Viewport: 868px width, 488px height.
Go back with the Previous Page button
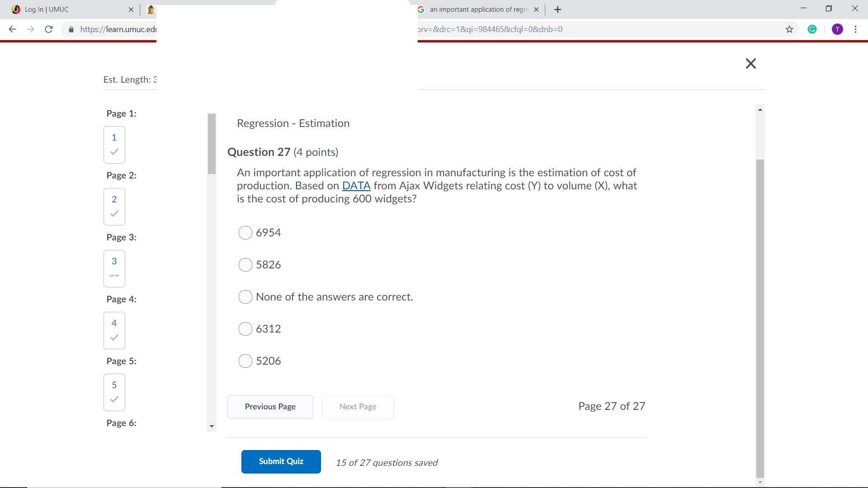click(x=270, y=406)
